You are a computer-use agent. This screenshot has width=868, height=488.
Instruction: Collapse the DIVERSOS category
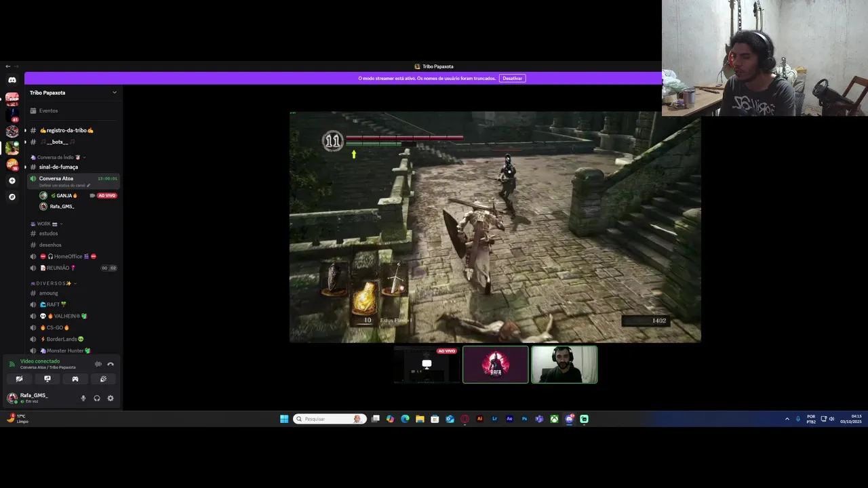(x=53, y=283)
